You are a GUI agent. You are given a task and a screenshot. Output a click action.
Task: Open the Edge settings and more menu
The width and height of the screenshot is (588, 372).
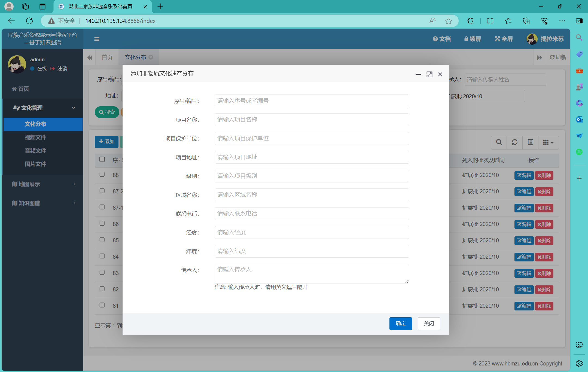point(562,21)
